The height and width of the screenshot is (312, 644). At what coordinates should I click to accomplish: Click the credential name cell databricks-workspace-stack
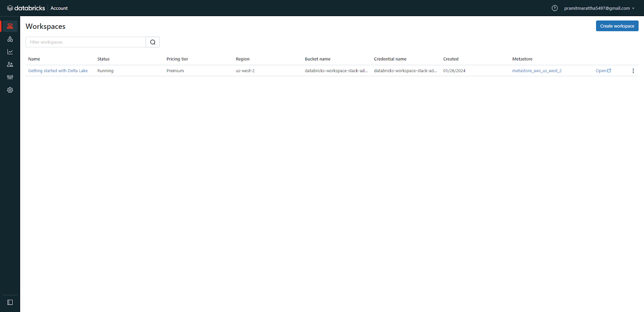pos(405,71)
